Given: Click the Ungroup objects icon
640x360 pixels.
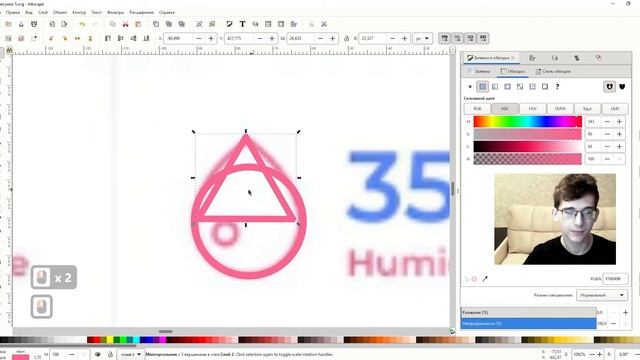Looking at the screenshot, I should tap(212, 24).
